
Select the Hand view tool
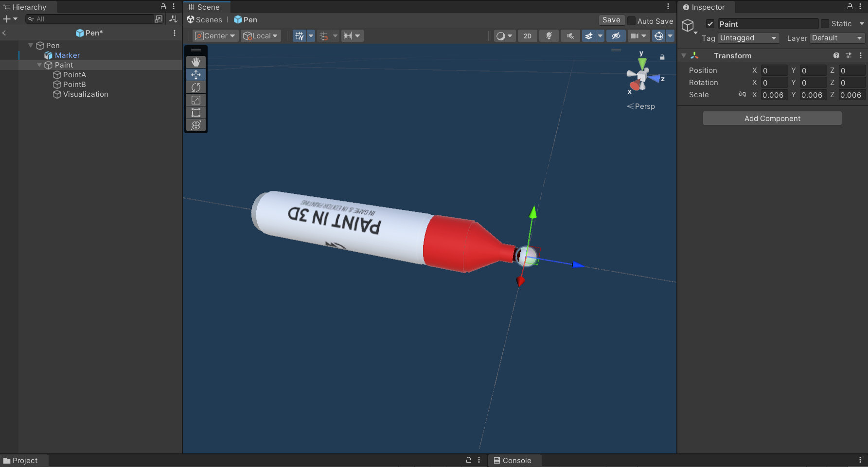pos(196,62)
